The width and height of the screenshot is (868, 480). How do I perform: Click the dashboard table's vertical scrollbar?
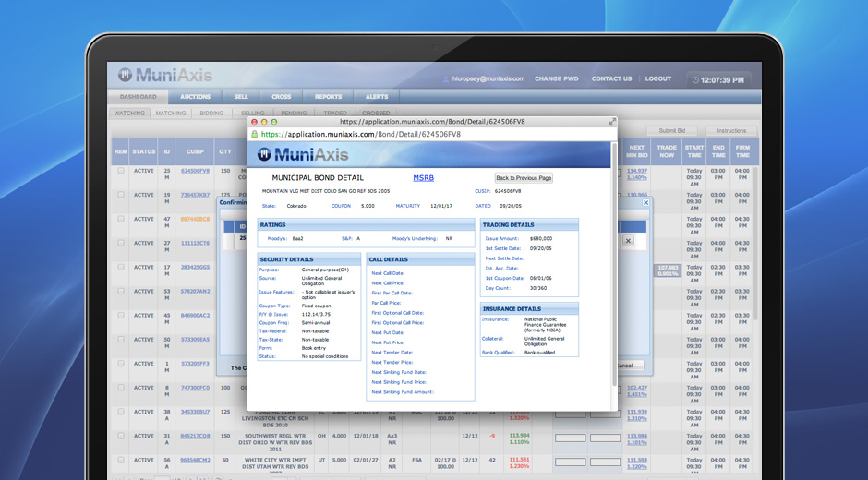point(755,244)
